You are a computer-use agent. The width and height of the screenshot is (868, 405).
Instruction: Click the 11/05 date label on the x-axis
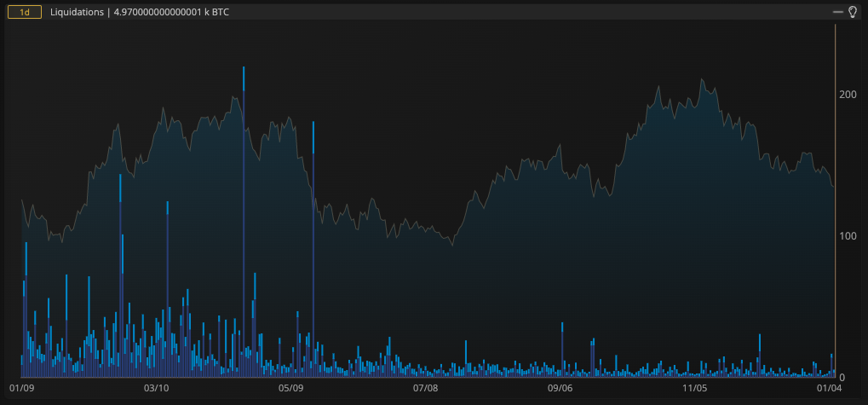(695, 389)
